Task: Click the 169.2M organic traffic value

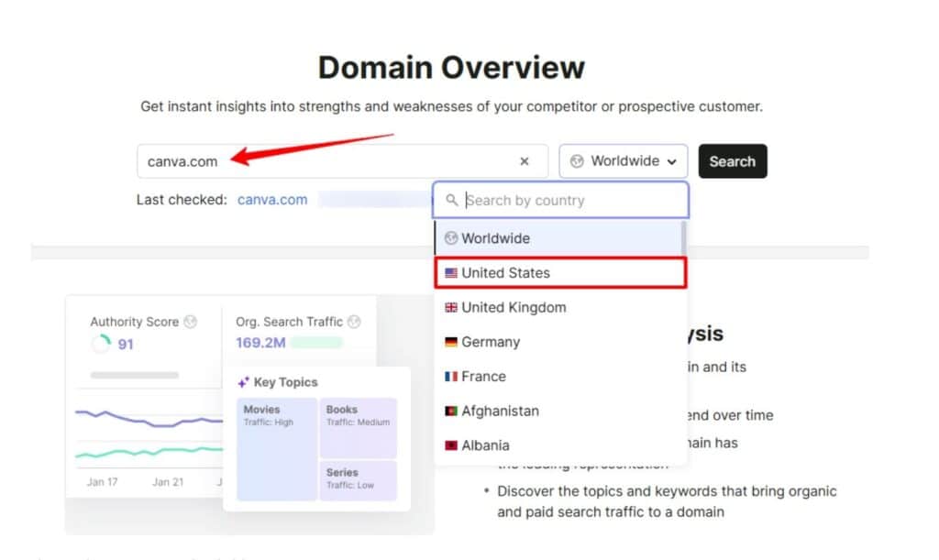Action: click(x=260, y=343)
